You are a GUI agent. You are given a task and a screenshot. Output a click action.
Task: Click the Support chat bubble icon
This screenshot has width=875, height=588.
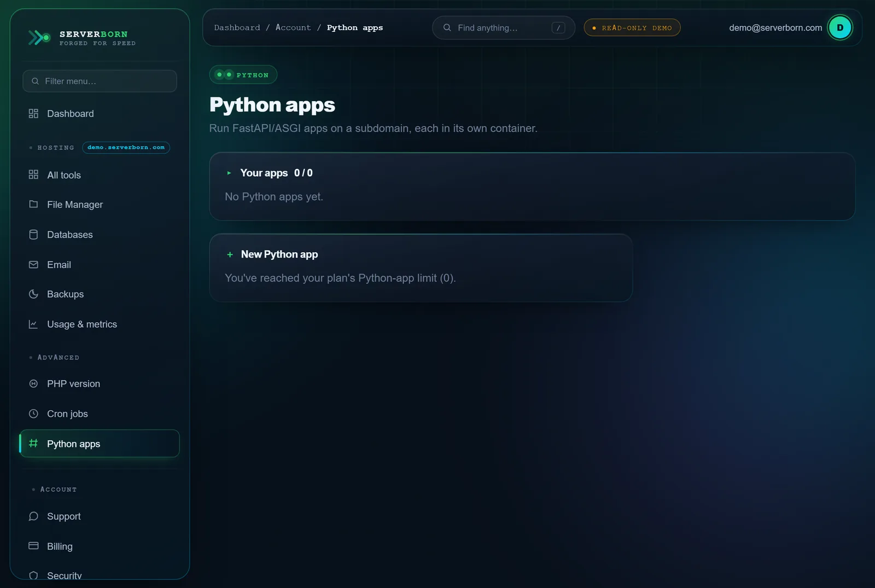point(33,516)
